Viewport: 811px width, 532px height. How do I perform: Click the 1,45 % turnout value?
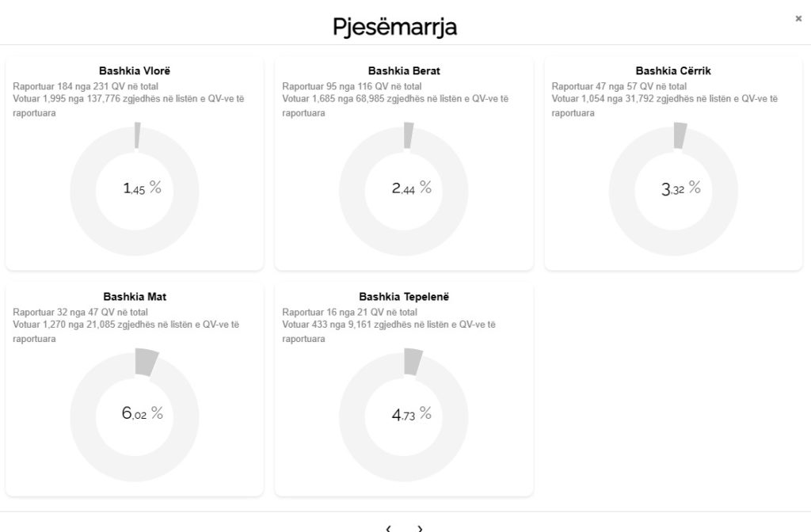pos(142,188)
